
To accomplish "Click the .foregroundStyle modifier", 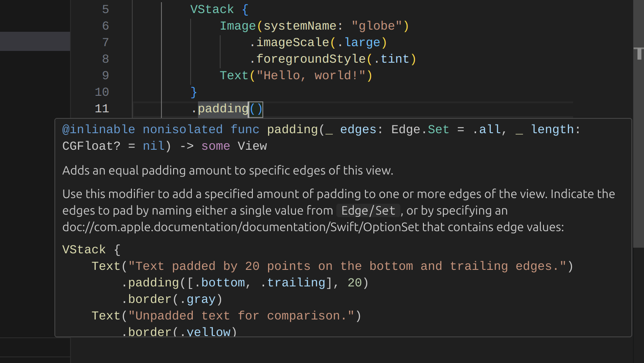I will click(x=308, y=59).
